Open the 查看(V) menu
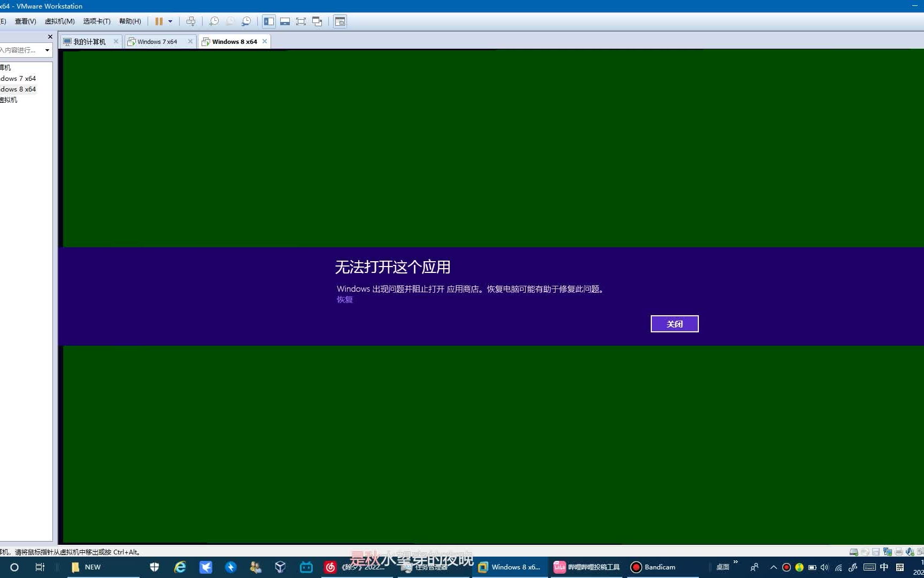924x578 pixels. tap(25, 21)
